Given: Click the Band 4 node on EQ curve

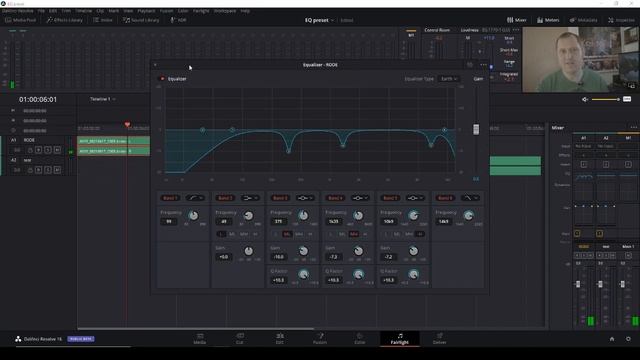Looking at the screenshot, I should [343, 145].
